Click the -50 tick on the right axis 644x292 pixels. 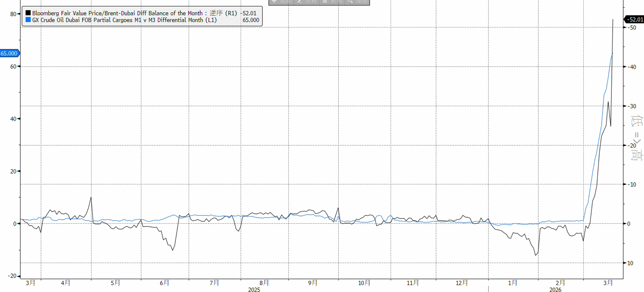[x=632, y=28]
